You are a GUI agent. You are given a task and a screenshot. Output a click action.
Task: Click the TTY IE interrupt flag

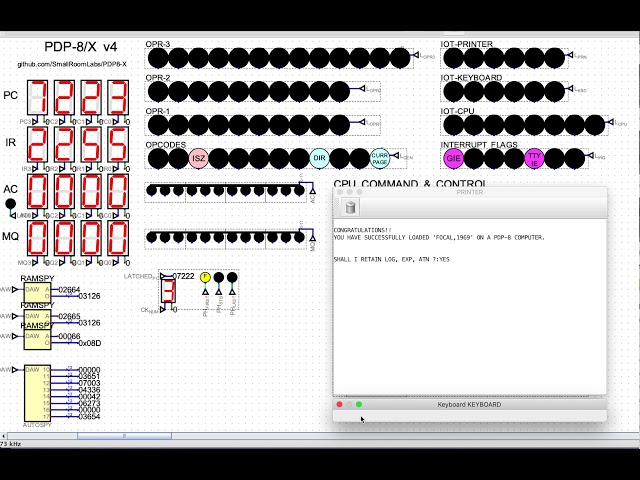(534, 158)
